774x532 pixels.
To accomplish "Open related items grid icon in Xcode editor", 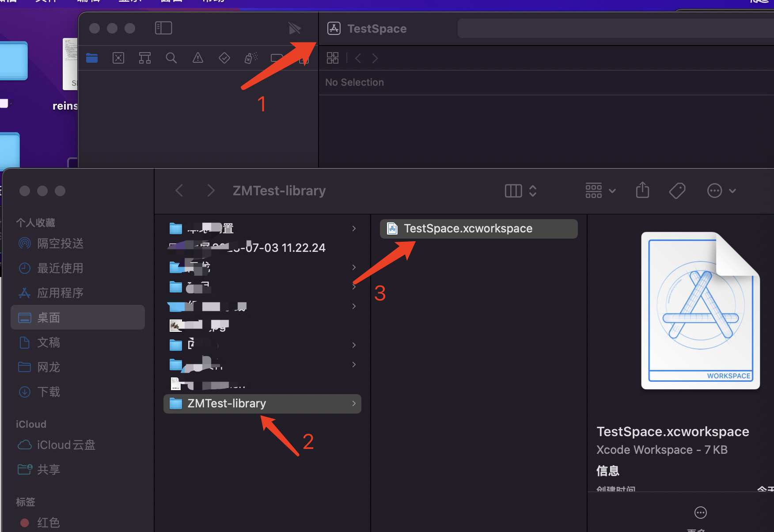I will point(333,58).
